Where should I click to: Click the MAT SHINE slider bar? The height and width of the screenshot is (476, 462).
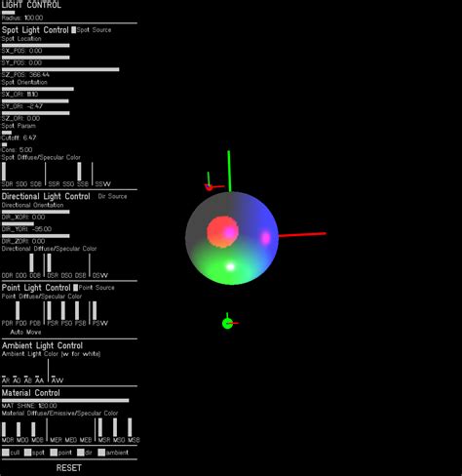pos(65,401)
